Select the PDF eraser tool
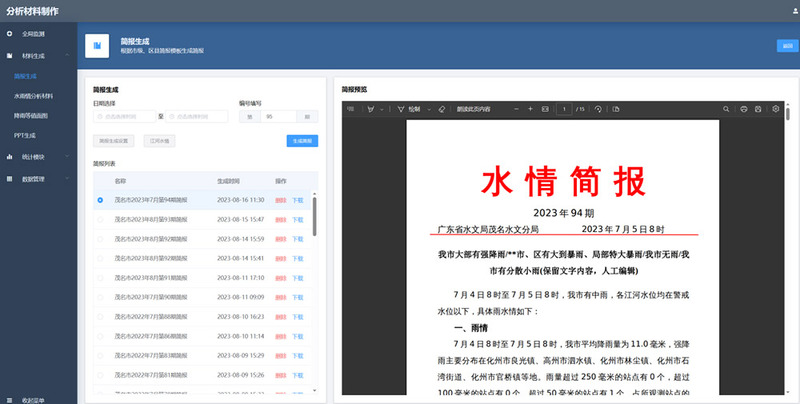Viewport: 800px width, 404px height. point(442,109)
